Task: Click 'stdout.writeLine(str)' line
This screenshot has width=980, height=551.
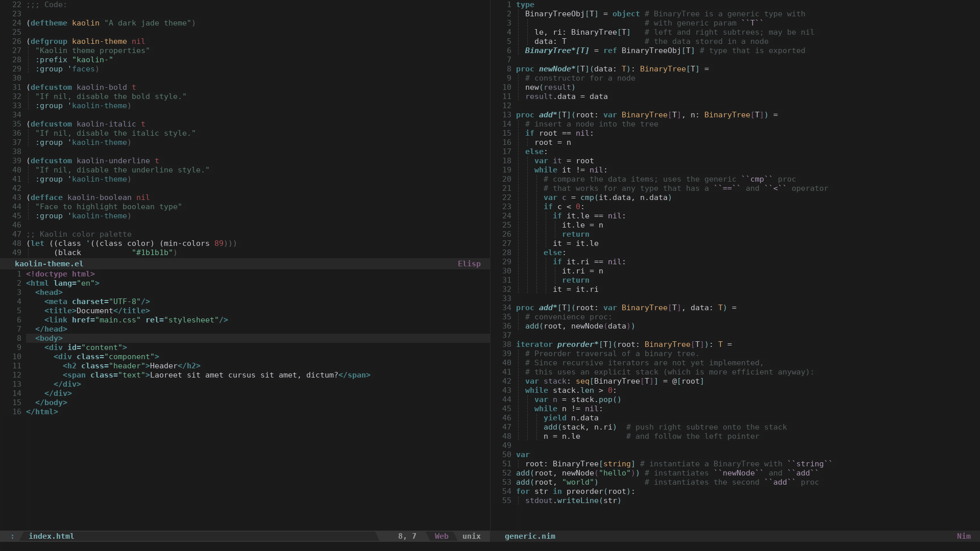Action: [x=573, y=500]
